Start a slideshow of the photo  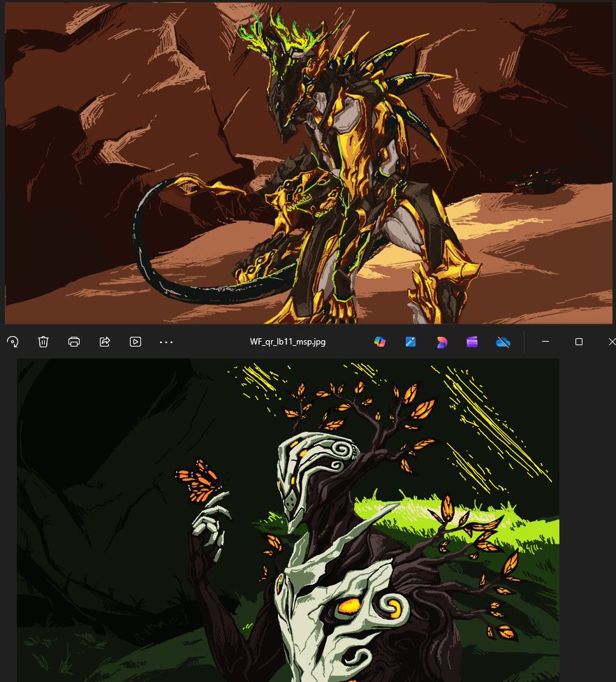[x=135, y=342]
